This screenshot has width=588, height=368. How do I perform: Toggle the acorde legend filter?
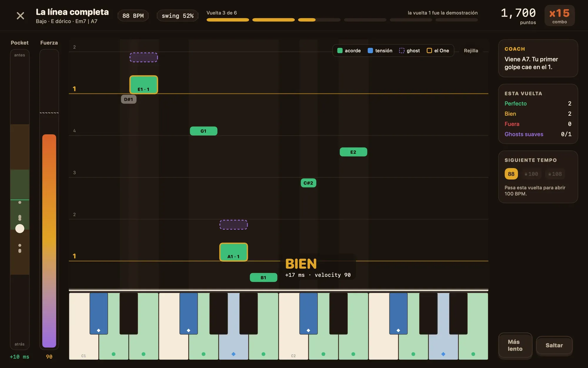tap(349, 51)
